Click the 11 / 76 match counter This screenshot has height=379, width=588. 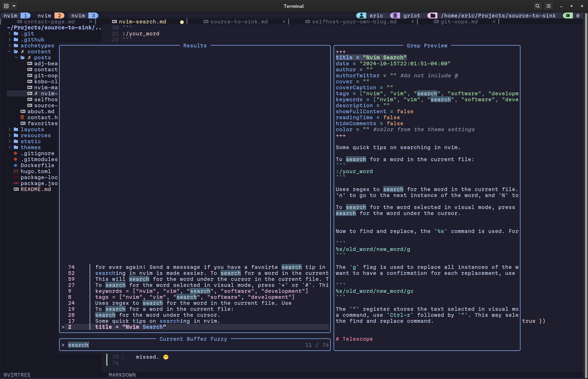[317, 345]
